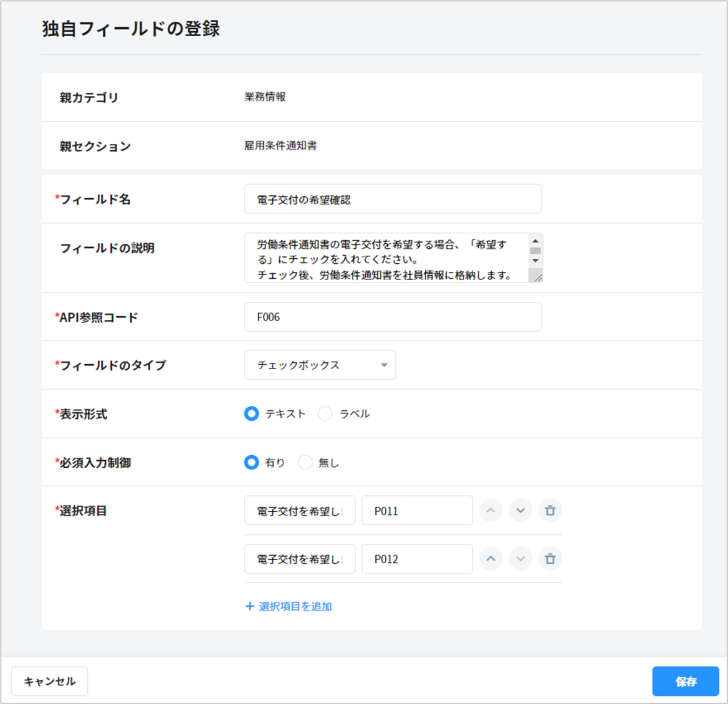Click the disabled down arrow on P012 row
The width and height of the screenshot is (728, 704).
click(520, 559)
